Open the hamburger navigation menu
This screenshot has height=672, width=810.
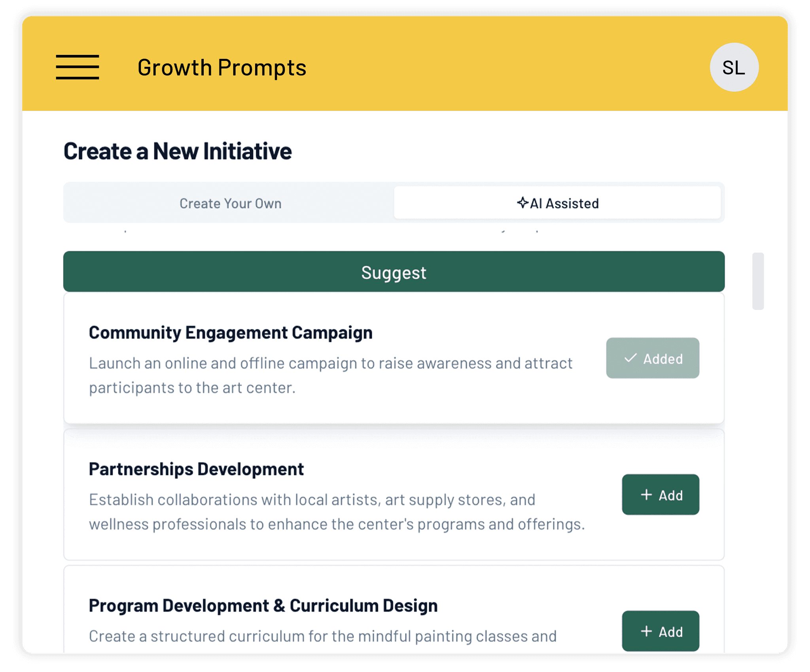tap(78, 67)
